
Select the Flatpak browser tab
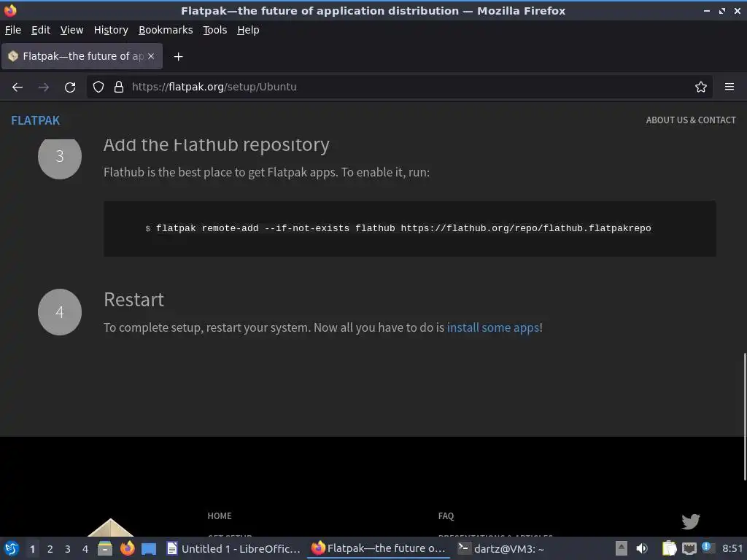(x=82, y=56)
